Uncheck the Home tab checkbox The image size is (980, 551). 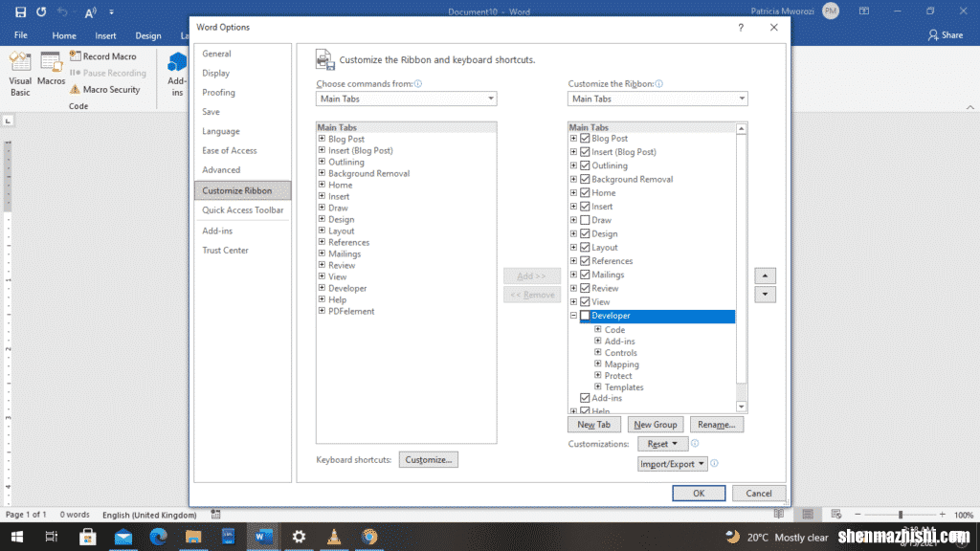585,193
